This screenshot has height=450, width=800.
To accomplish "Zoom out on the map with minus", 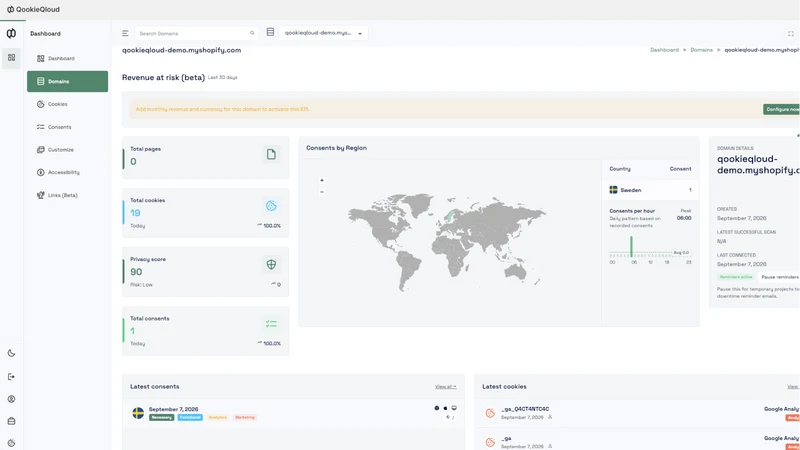I will point(322,192).
